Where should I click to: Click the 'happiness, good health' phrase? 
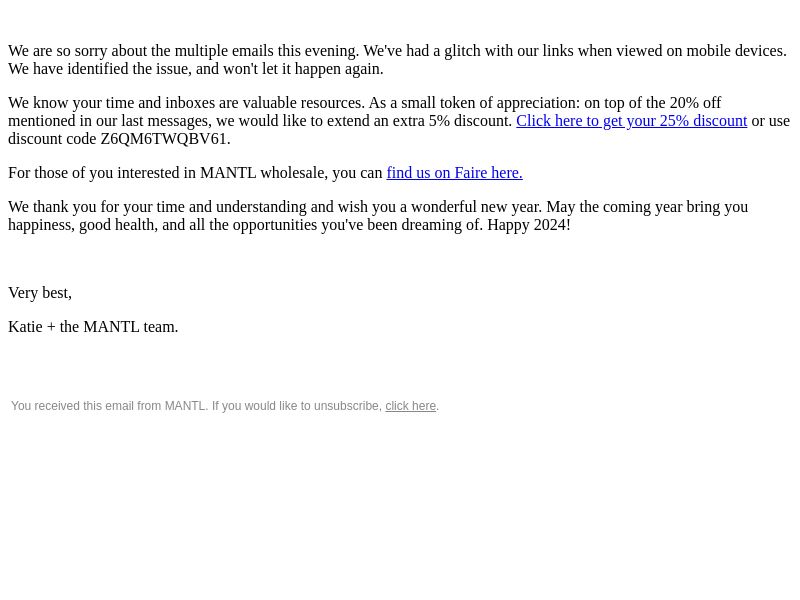tap(82, 225)
